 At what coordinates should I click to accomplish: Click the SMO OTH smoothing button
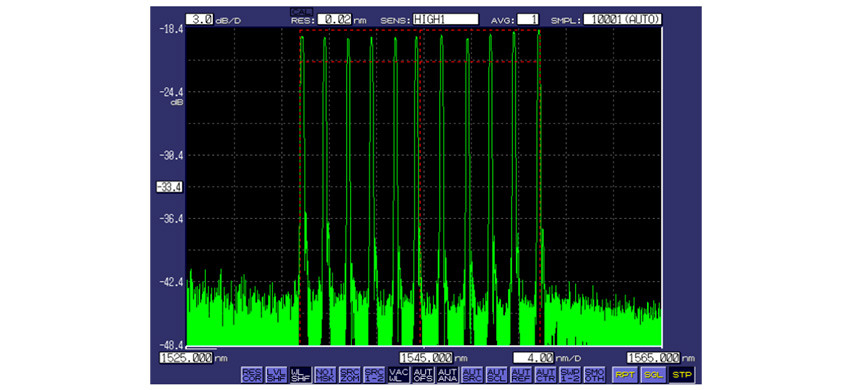click(595, 375)
